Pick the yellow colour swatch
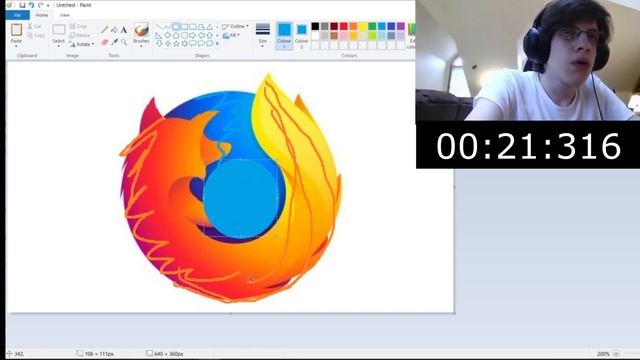Viewport: 640px width, 360px height. click(362, 27)
